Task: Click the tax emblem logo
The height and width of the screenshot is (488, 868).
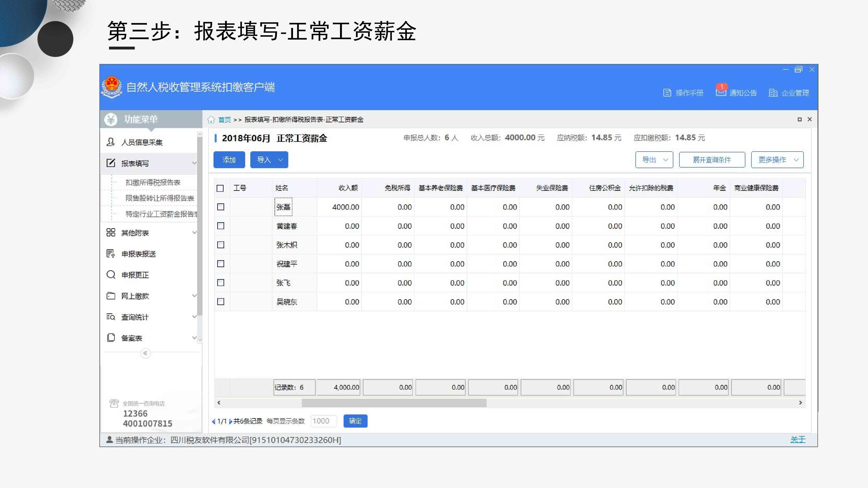Action: 112,87
